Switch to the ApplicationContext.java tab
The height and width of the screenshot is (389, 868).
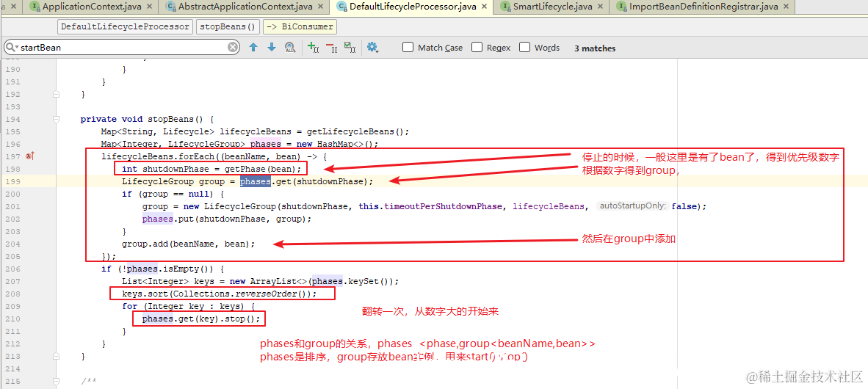coord(90,7)
